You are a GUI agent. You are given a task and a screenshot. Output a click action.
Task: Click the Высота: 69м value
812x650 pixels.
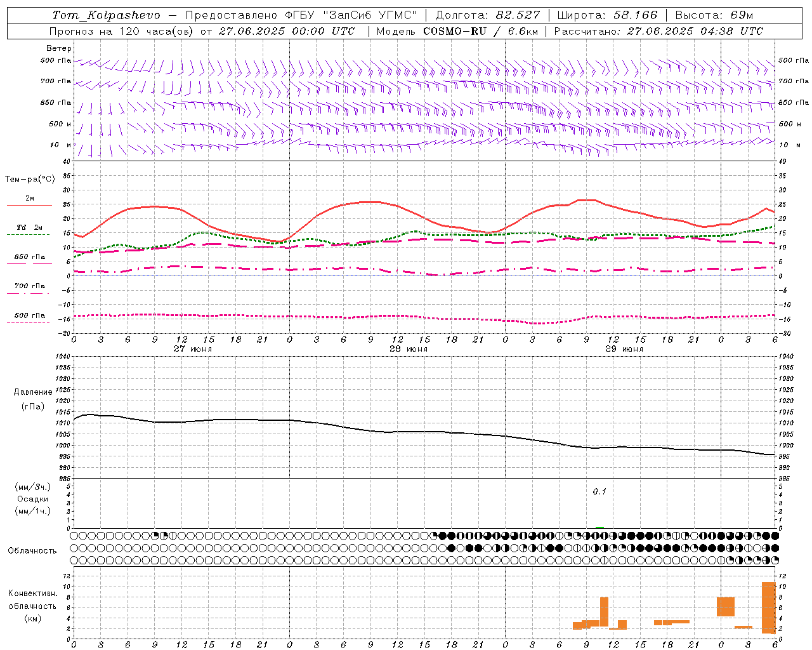(x=715, y=15)
